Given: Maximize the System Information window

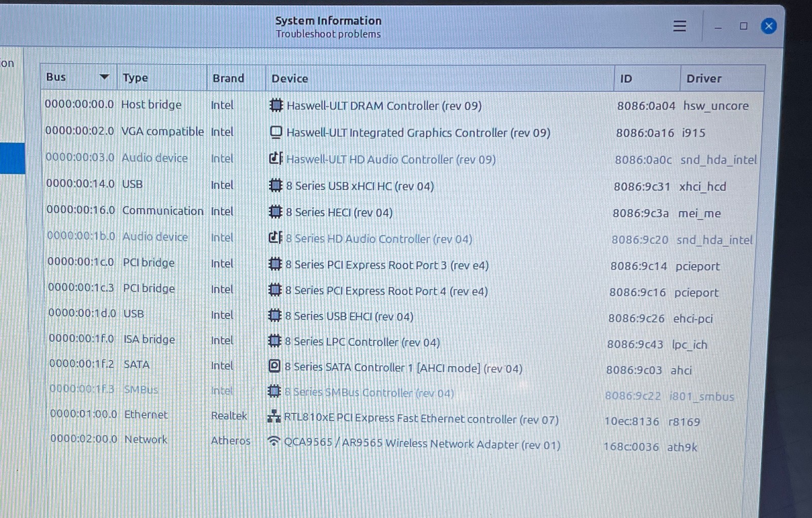Looking at the screenshot, I should tap(743, 26).
